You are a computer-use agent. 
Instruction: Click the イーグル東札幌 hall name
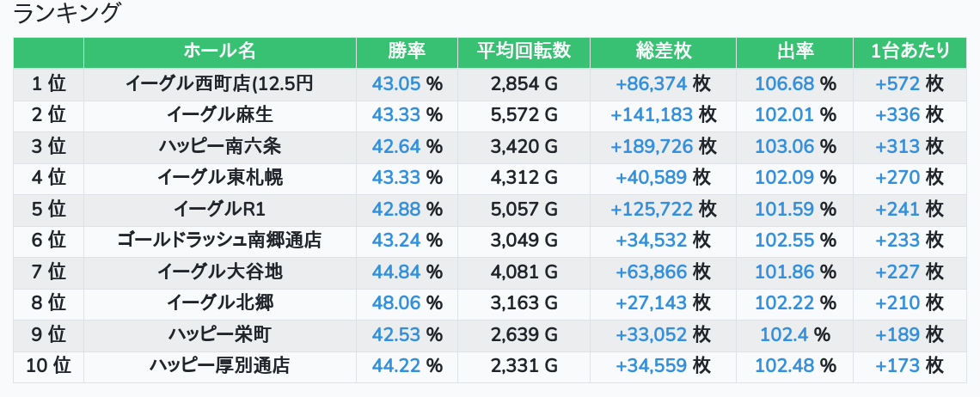click(x=219, y=178)
